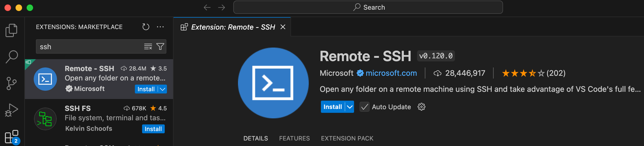The height and width of the screenshot is (146, 644).
Task: Switch to the FEATURES tab
Action: tap(294, 138)
